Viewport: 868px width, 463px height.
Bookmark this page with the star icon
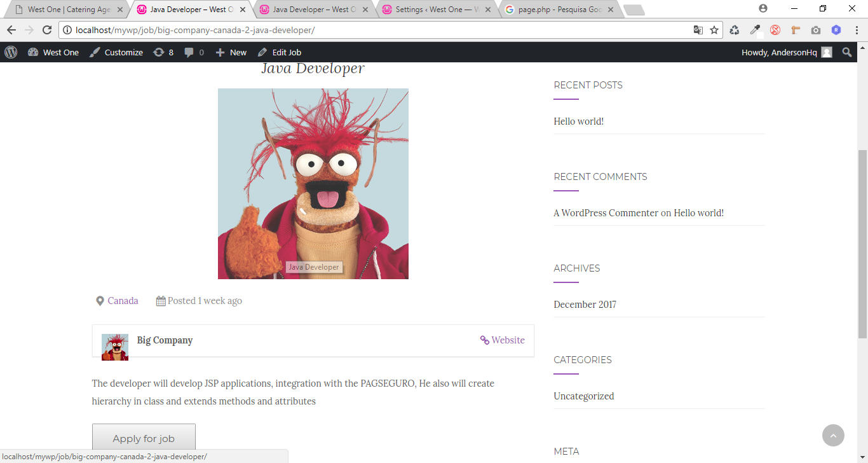click(x=714, y=30)
